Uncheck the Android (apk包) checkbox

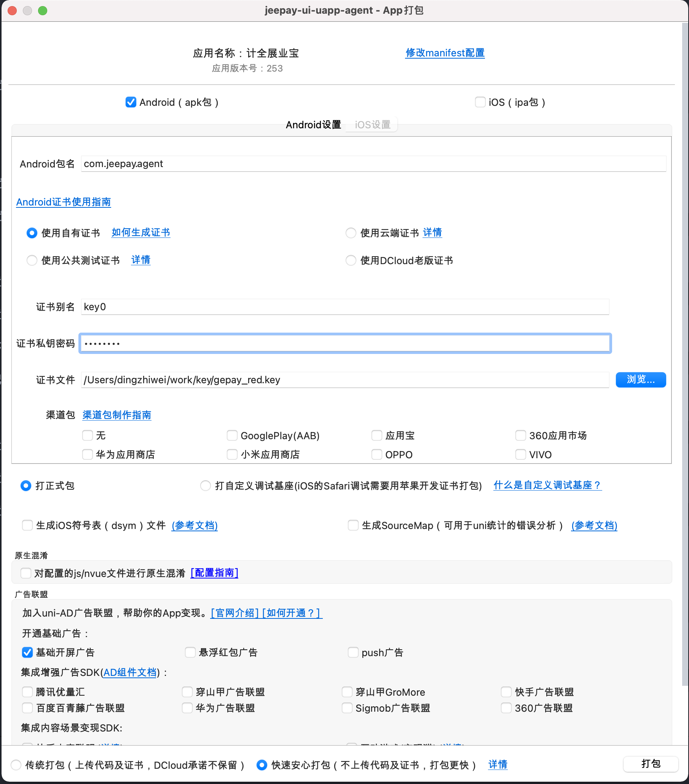click(x=131, y=102)
